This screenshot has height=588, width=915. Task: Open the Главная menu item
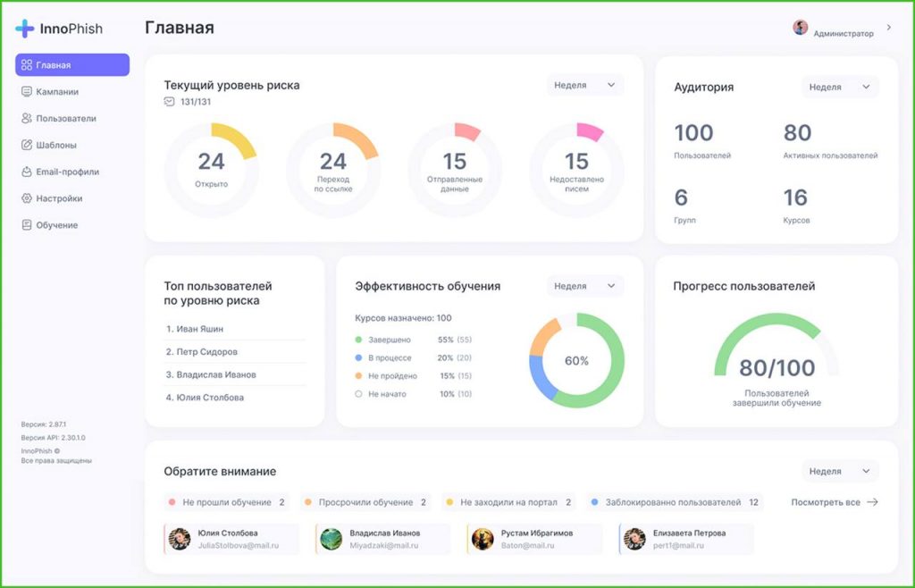click(x=72, y=65)
